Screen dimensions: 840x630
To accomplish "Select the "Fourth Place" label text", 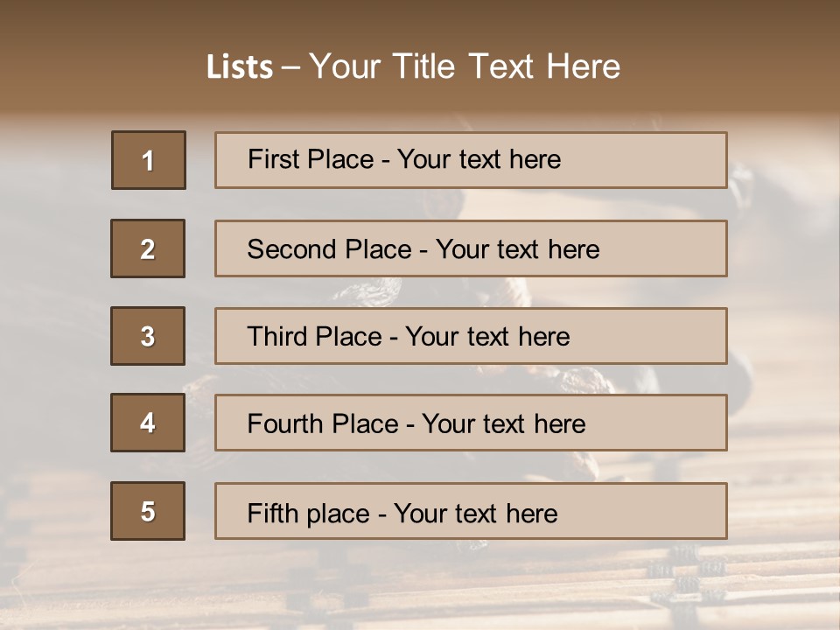I will pos(322,424).
